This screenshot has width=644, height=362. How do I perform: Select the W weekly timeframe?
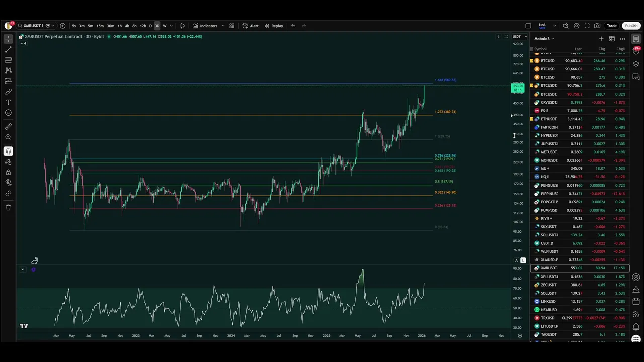coord(164,26)
